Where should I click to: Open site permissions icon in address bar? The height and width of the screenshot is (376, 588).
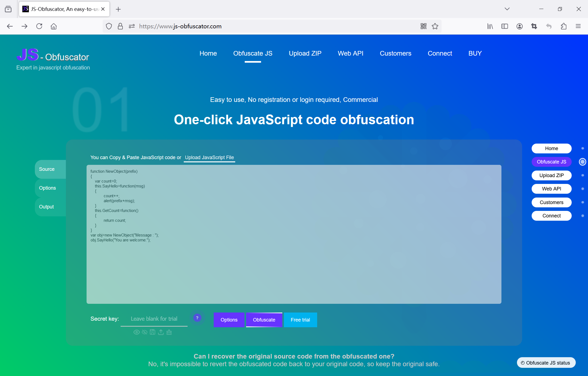tap(132, 26)
